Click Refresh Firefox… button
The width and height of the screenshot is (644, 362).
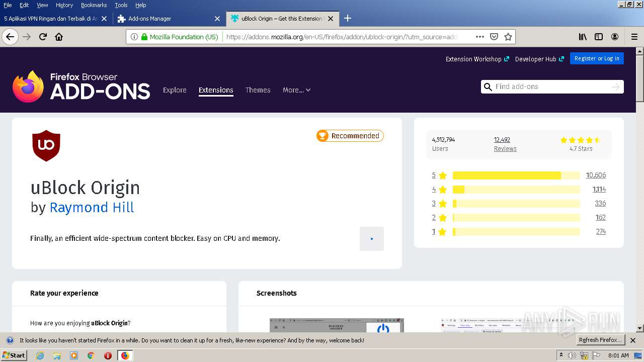click(600, 340)
